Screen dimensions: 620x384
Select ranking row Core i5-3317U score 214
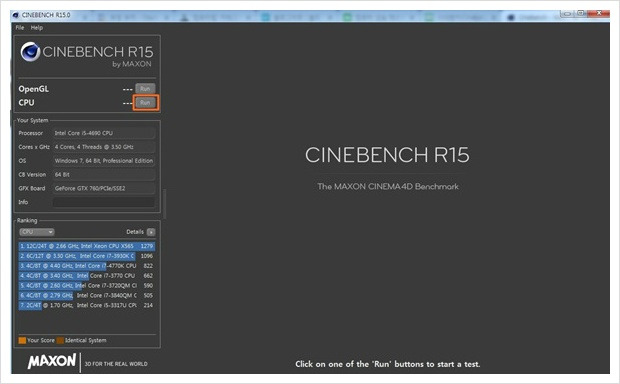[x=87, y=305]
